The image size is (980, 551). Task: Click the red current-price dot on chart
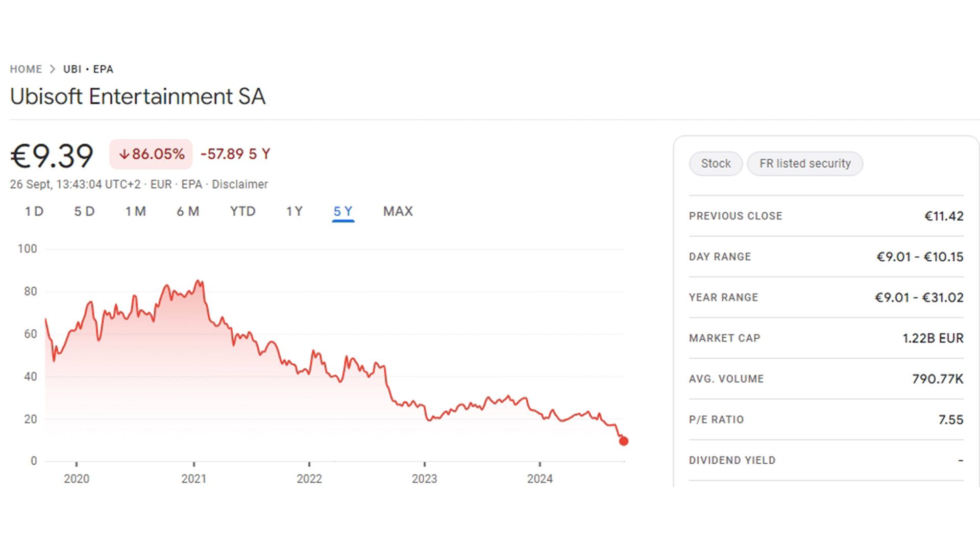click(x=623, y=441)
